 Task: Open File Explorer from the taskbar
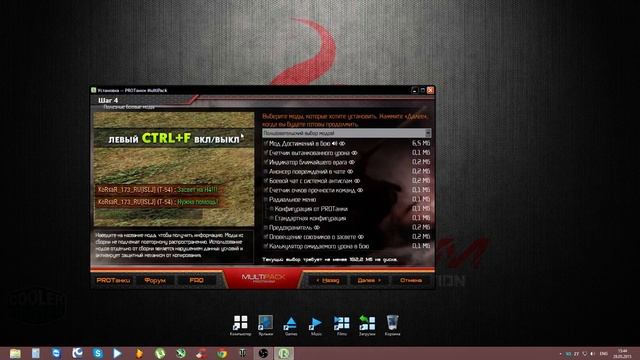[15, 353]
